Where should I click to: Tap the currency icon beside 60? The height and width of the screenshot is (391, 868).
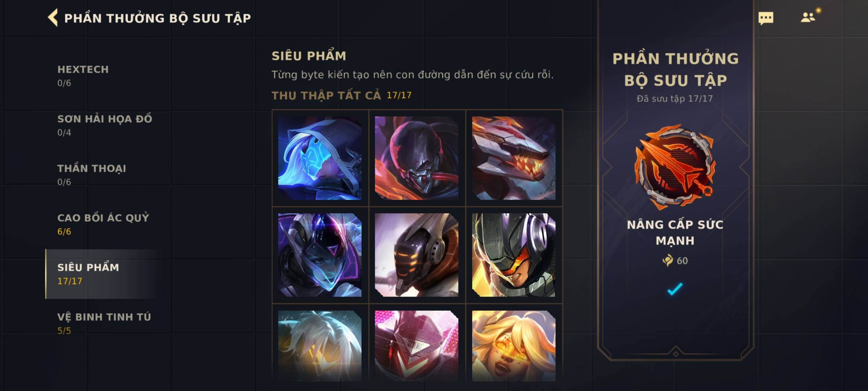point(668,260)
